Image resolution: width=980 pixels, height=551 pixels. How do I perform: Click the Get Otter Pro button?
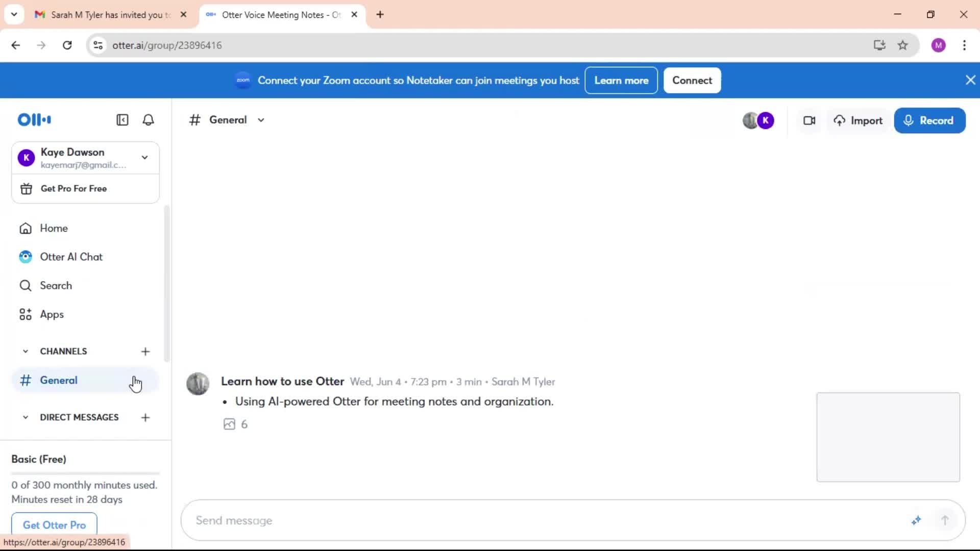click(54, 525)
